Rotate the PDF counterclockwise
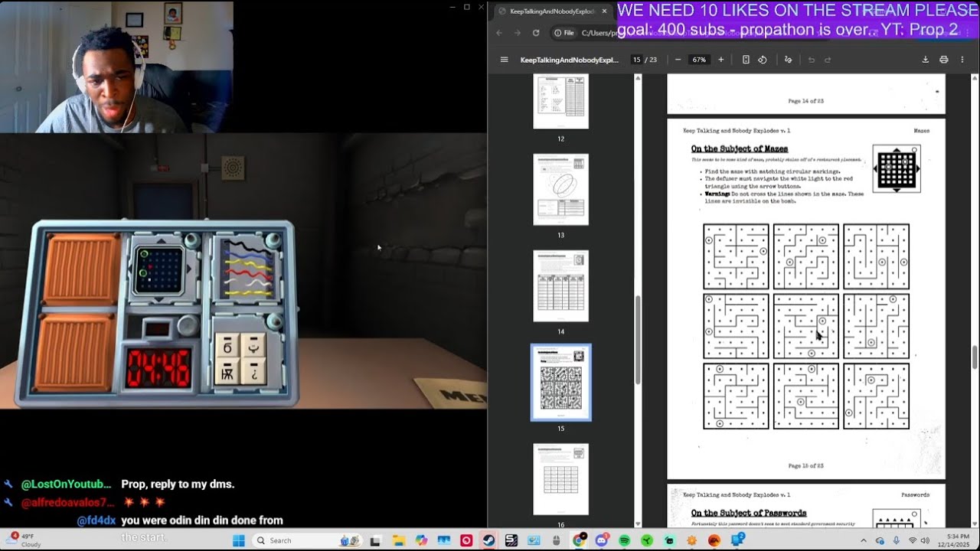The width and height of the screenshot is (980, 551). 763,60
